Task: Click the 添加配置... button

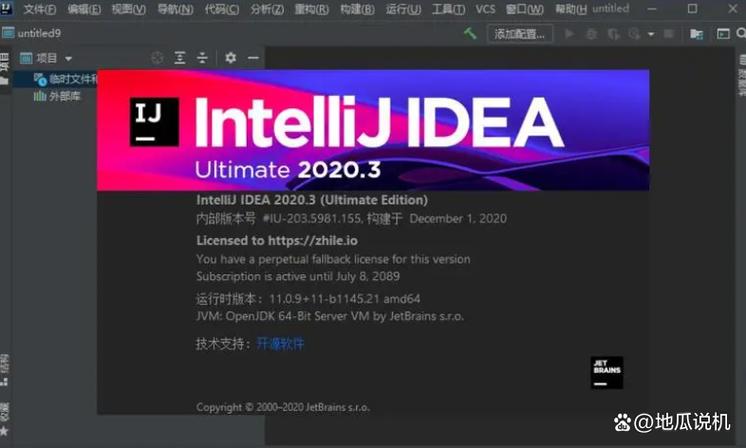Action: (520, 34)
